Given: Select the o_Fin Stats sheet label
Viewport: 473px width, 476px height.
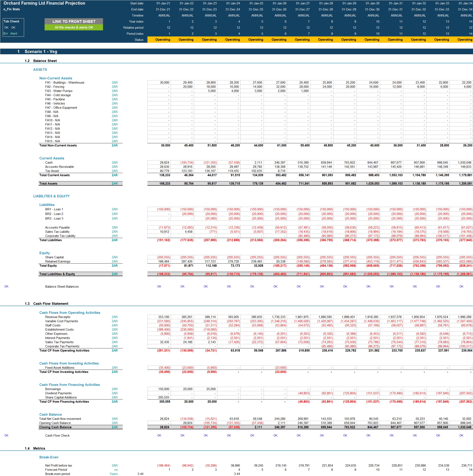Looking at the screenshot, I should point(12,9).
